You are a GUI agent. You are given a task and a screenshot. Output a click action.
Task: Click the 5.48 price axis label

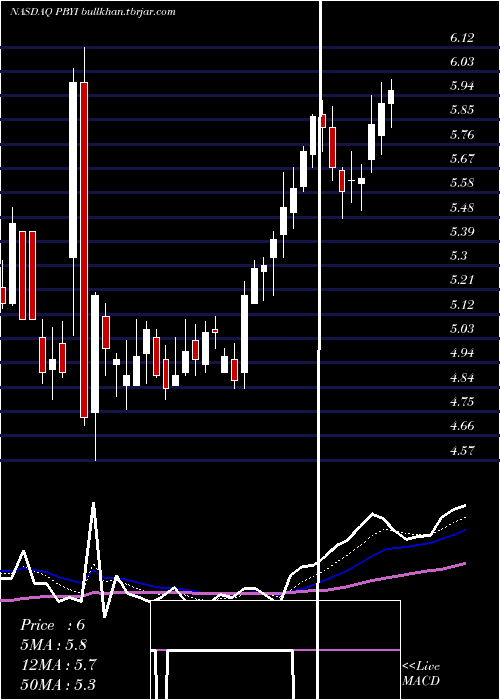point(462,207)
